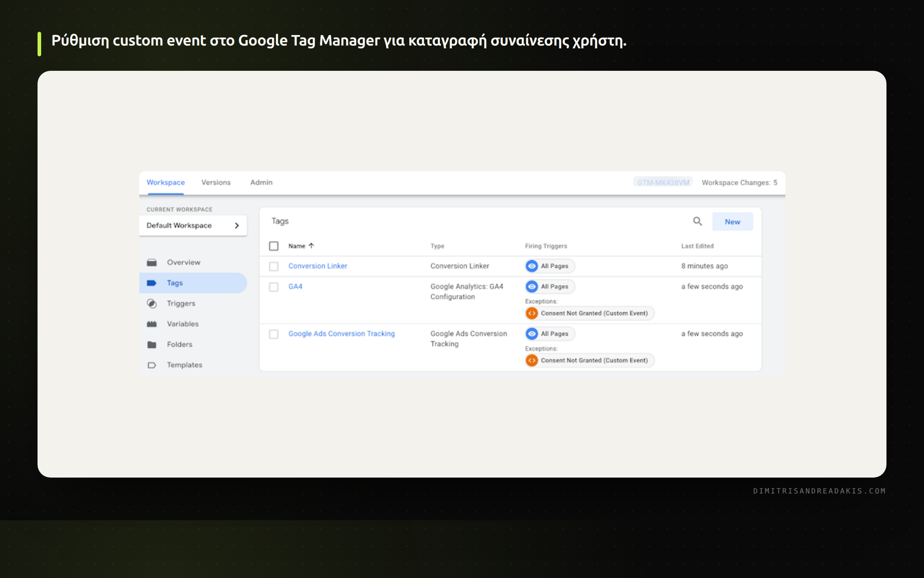Check the Google Ads Conversion Tracking checkbox
This screenshot has height=578, width=924.
[x=274, y=334]
